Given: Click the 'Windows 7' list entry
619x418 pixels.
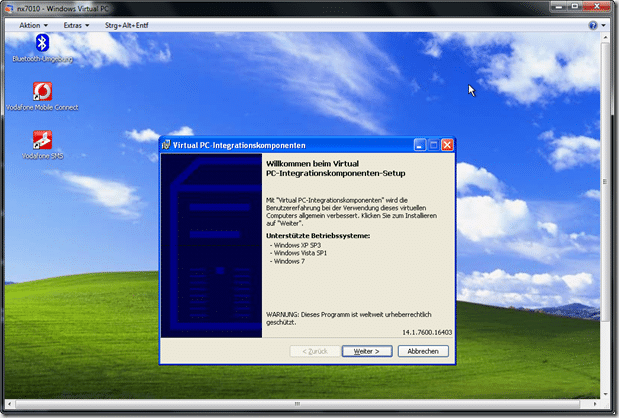Looking at the screenshot, I should pos(287,261).
